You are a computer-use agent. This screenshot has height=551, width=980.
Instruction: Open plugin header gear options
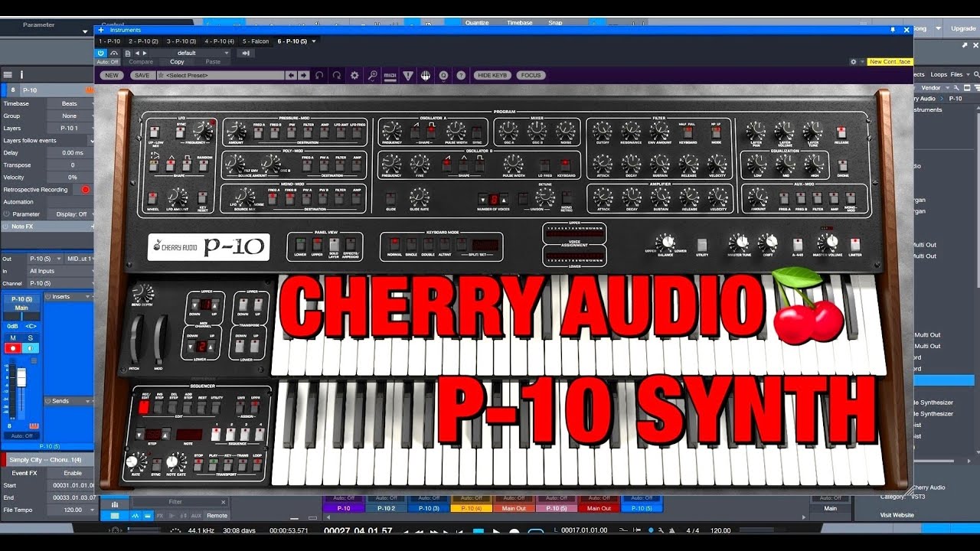pos(854,61)
